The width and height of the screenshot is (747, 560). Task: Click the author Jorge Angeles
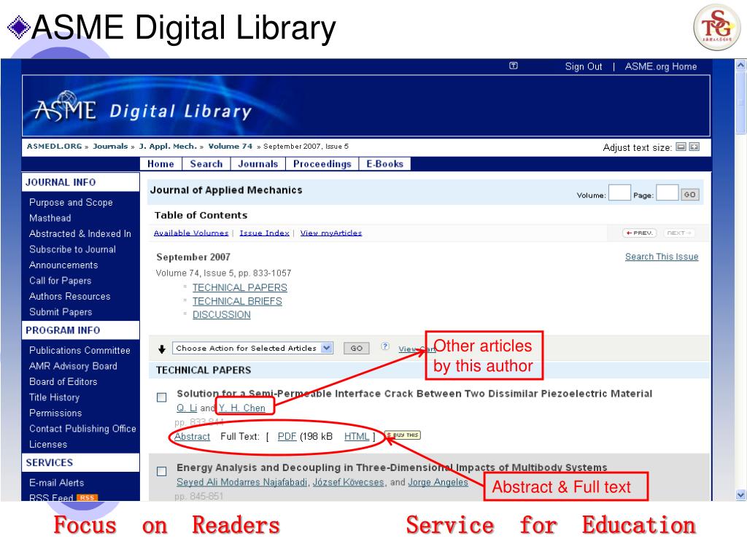pos(438,483)
